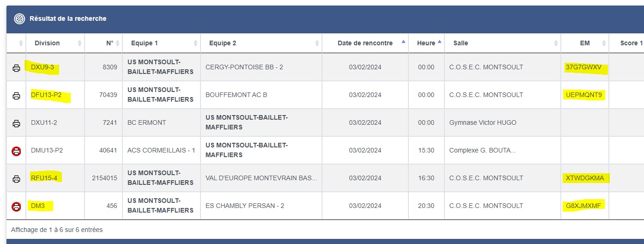The height and width of the screenshot is (244, 644).
Task: Click printer icon in the DXU11-2 row
Action: [x=16, y=123]
